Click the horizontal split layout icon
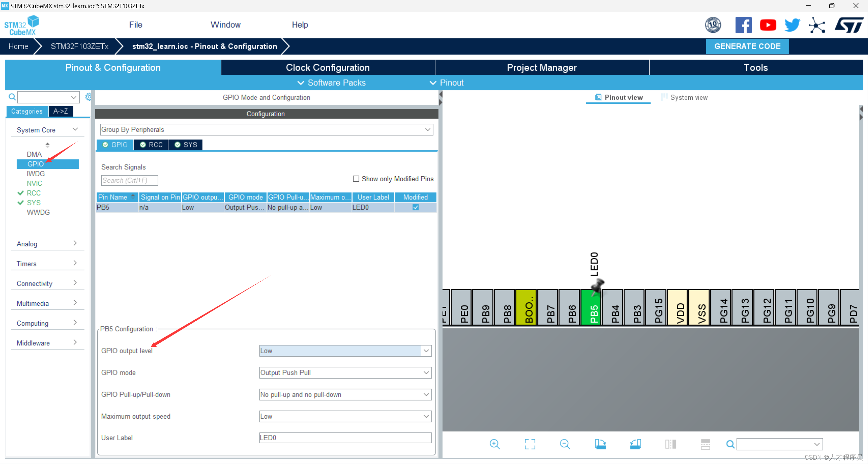The width and height of the screenshot is (868, 464). pyautogui.click(x=706, y=444)
